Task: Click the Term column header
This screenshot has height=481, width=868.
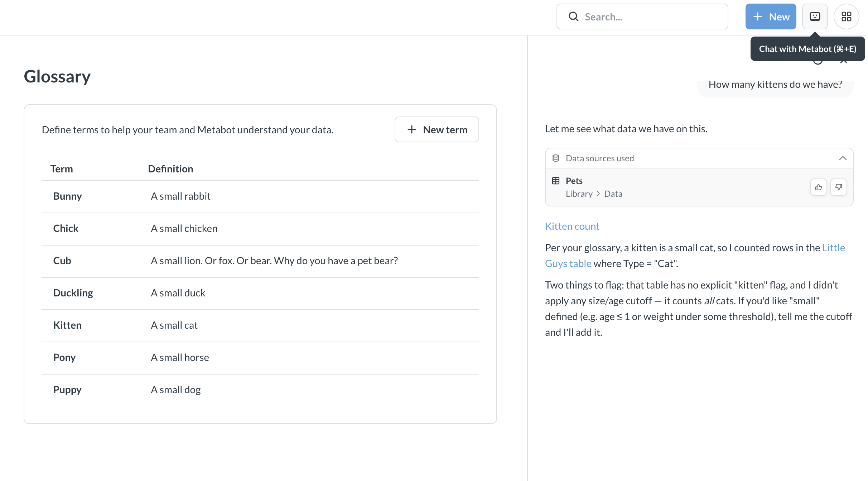Action: pos(62,169)
